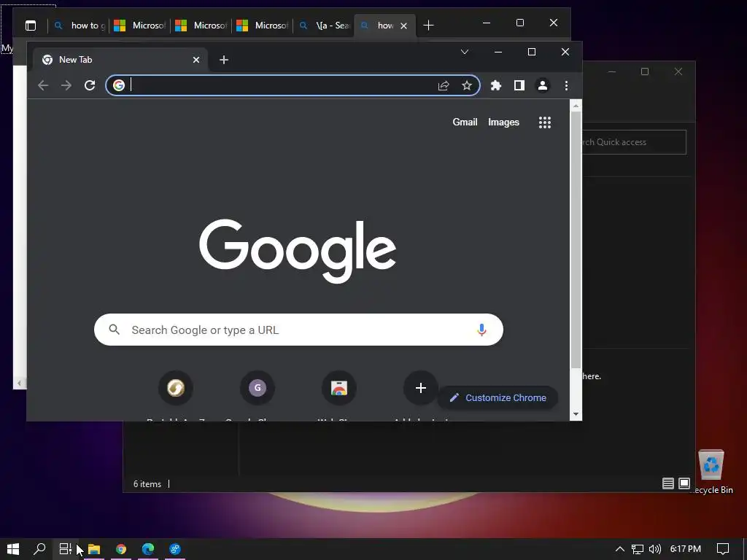The image size is (747, 560).
Task: Open Google apps grid
Action: [x=544, y=122]
